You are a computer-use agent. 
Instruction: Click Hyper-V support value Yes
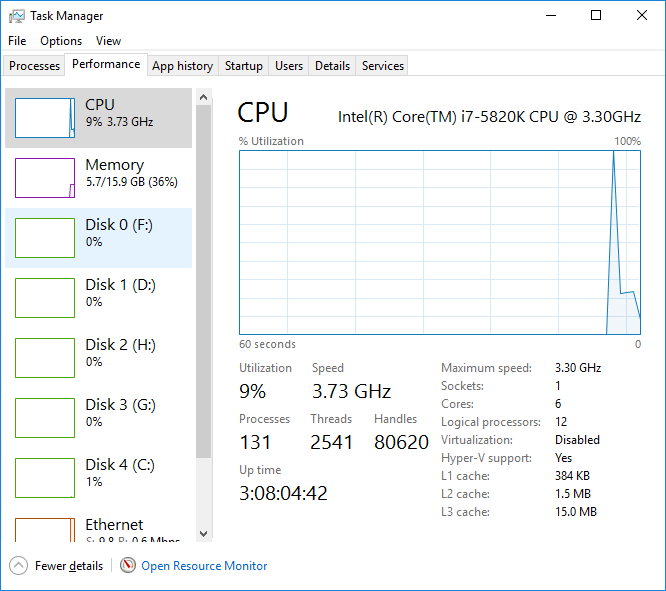click(563, 458)
